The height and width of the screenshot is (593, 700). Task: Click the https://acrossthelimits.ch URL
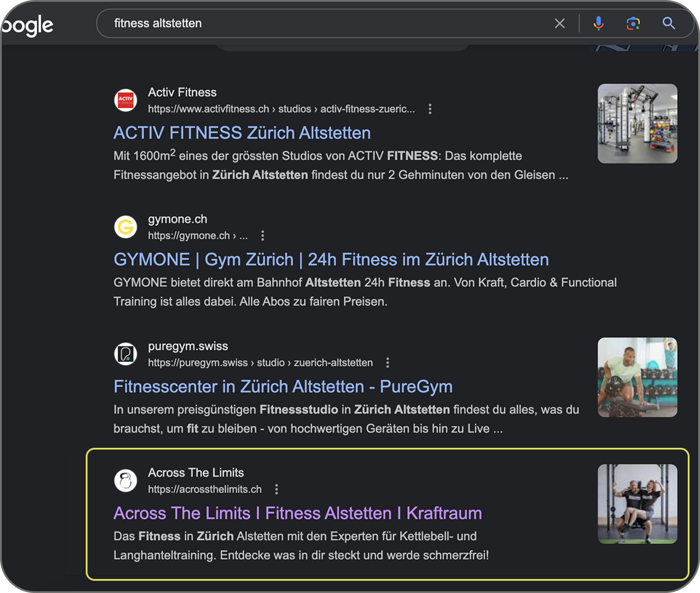tap(205, 489)
